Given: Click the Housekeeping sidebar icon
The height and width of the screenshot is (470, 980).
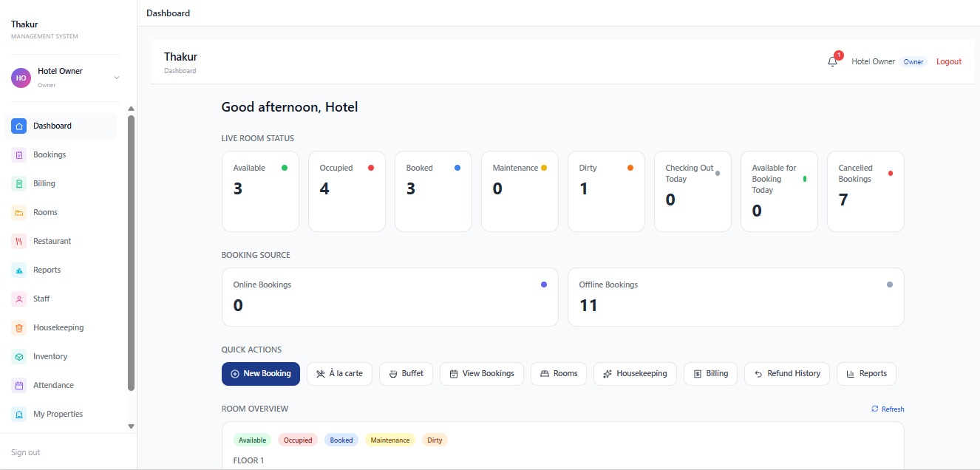Looking at the screenshot, I should (19, 328).
